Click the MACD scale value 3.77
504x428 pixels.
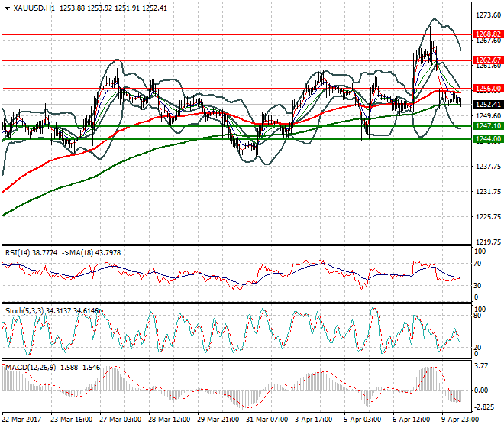click(x=481, y=366)
